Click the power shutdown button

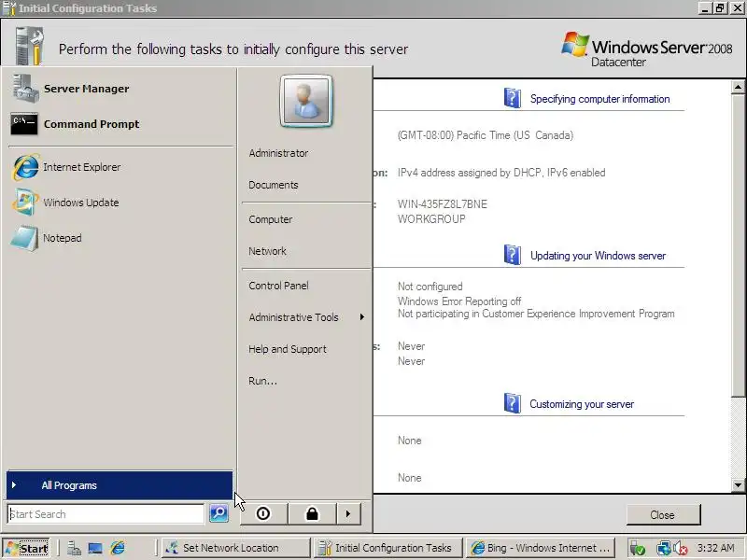coord(263,514)
